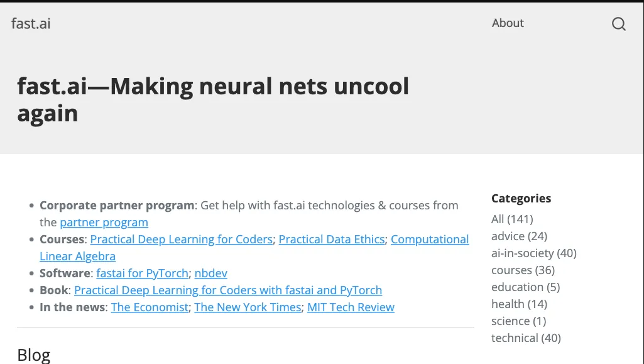Show the courses (36) category
This screenshot has height=364, width=644.
523,270
